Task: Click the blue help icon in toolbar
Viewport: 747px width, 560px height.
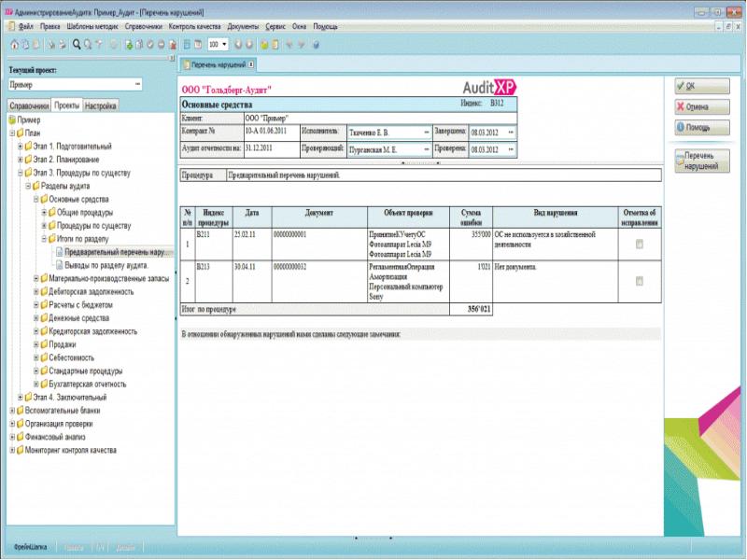Action: (x=317, y=44)
